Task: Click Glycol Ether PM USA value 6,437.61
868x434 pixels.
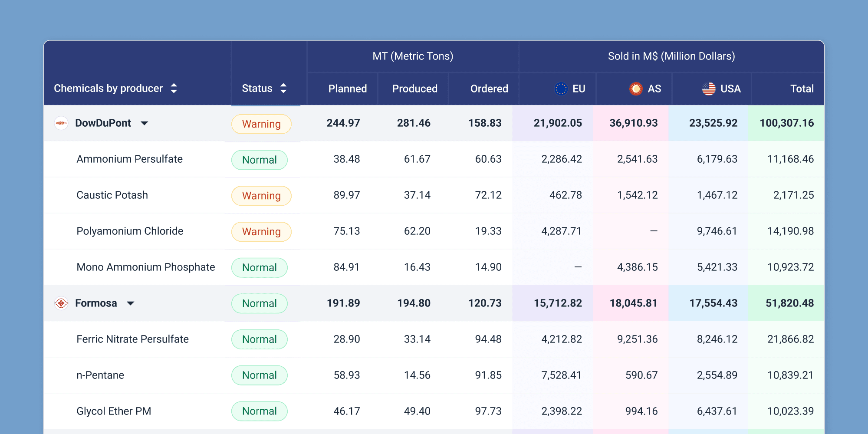Action: tap(717, 411)
